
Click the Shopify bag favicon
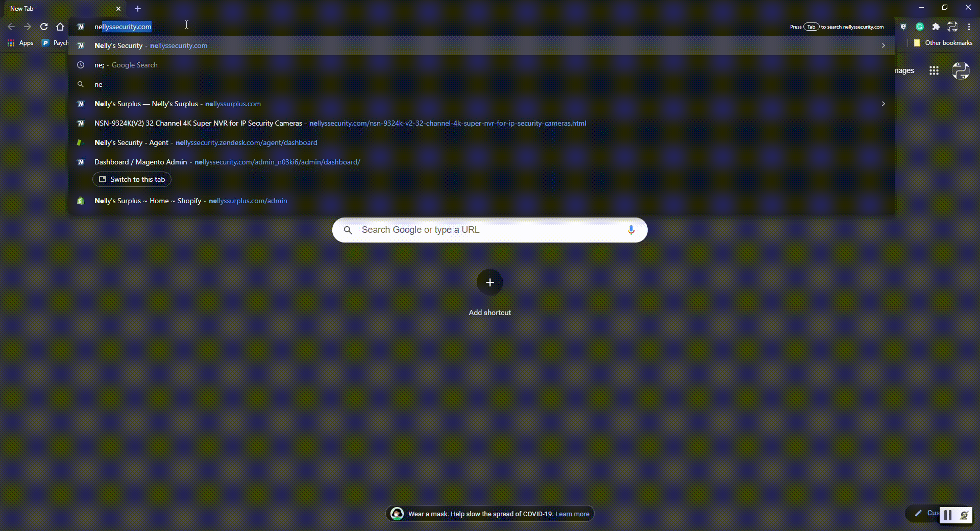[x=81, y=201]
